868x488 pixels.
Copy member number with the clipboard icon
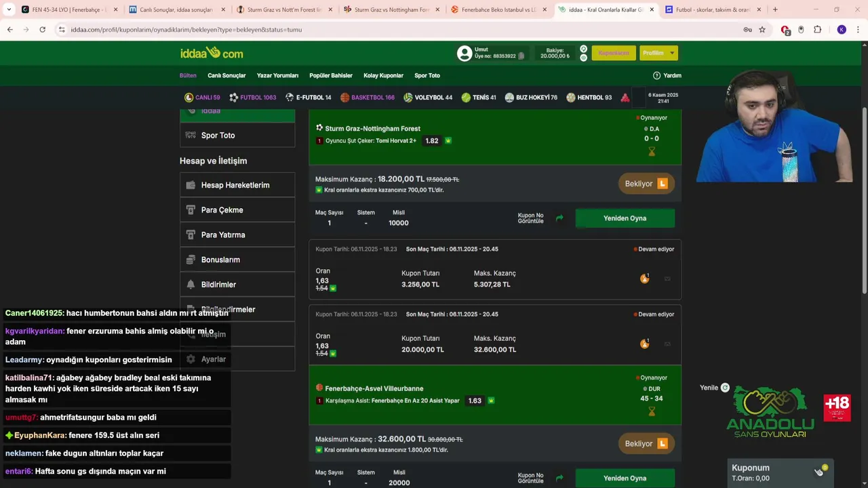[x=521, y=56]
